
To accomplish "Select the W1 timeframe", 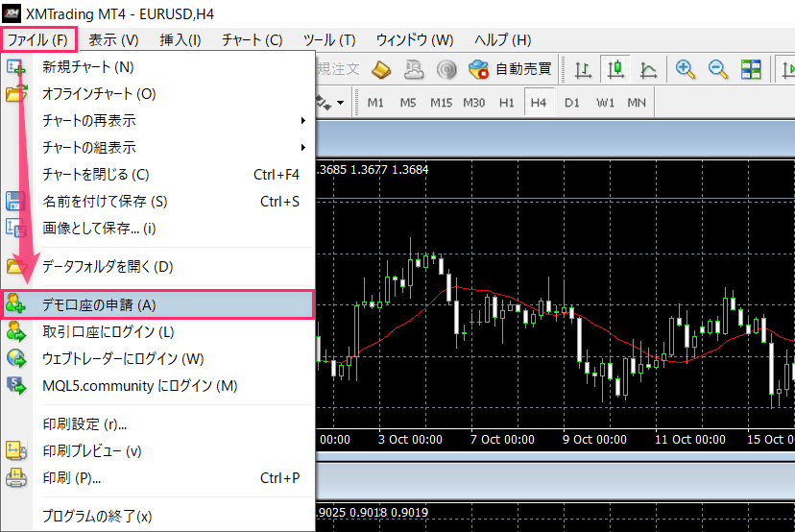I will pos(605,103).
